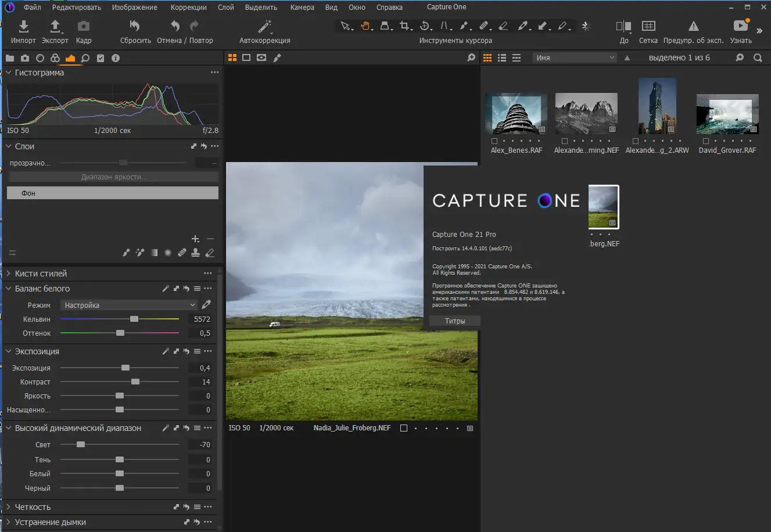Open the Library tool tab (folder icon)
This screenshot has width=771, height=532.
point(9,57)
